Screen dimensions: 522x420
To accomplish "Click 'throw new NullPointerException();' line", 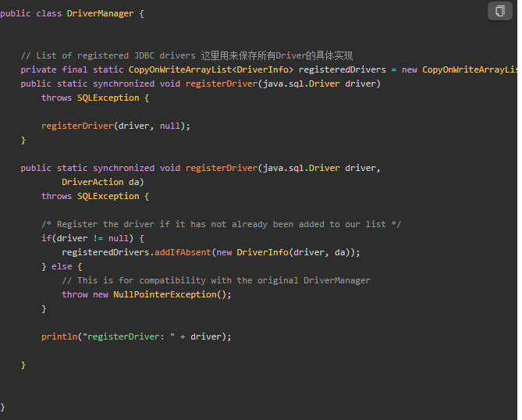I will coord(147,295).
